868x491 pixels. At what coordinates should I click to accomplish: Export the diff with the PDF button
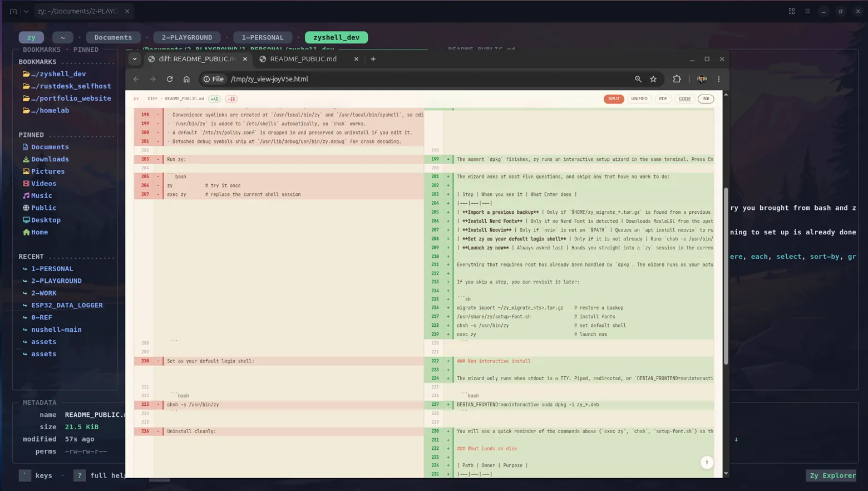(x=663, y=99)
